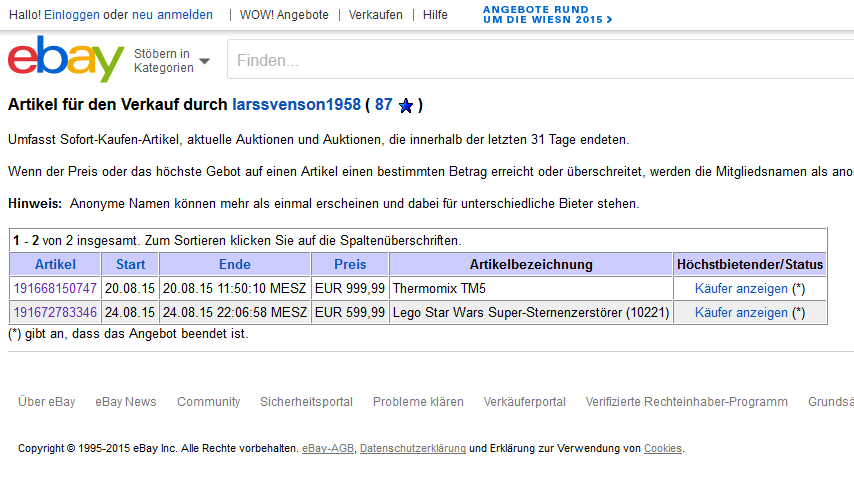Open the Einloggen link

click(72, 15)
